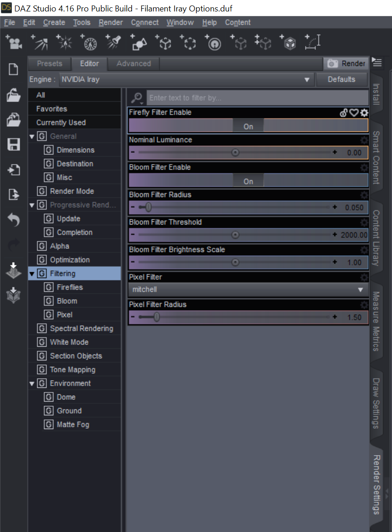Create a new D-Former (concentric circle icon)
This screenshot has width=392, height=532.
click(x=213, y=43)
